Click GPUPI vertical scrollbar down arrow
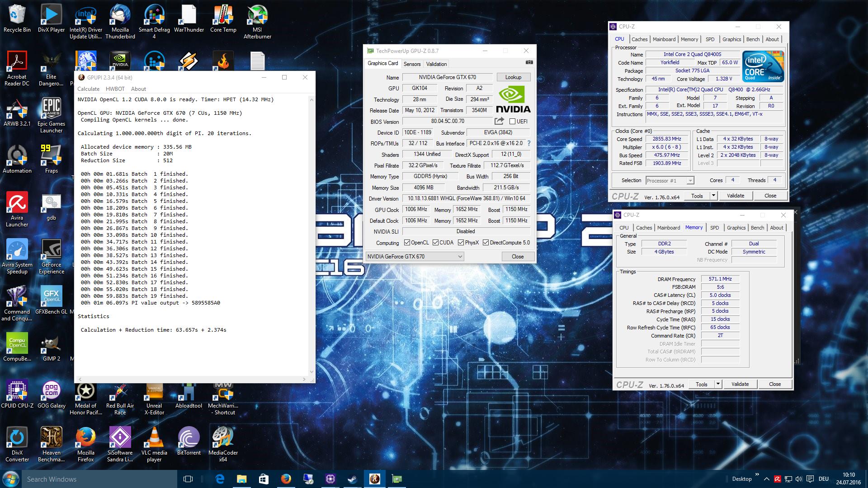 311,372
